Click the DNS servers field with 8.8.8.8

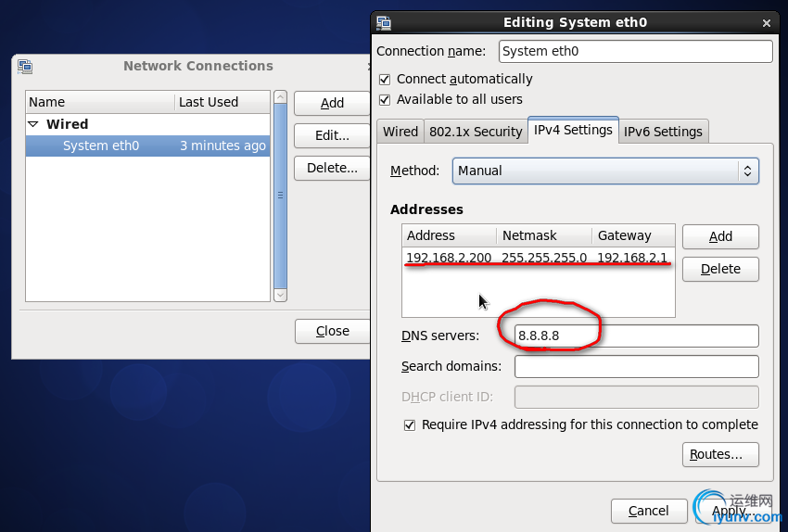point(636,336)
